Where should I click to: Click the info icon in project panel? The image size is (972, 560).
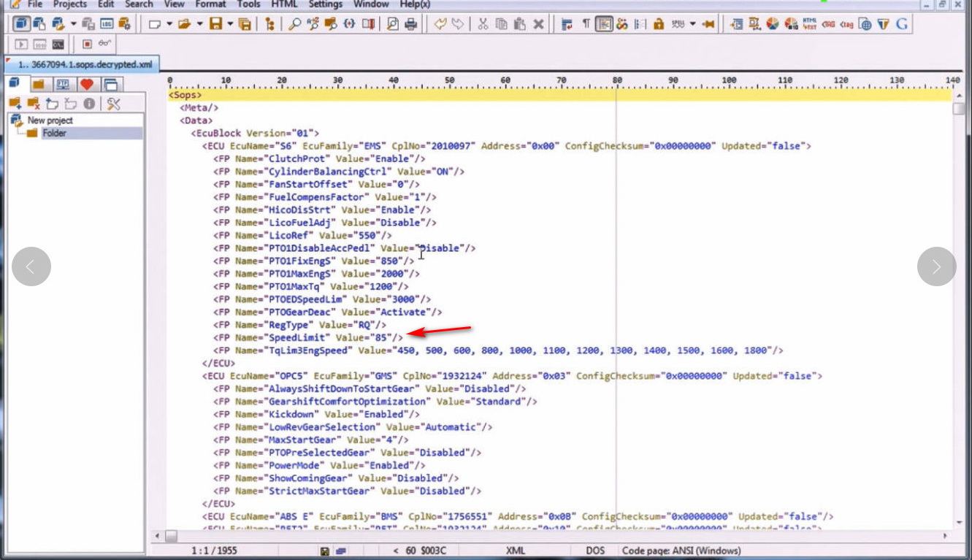[89, 104]
